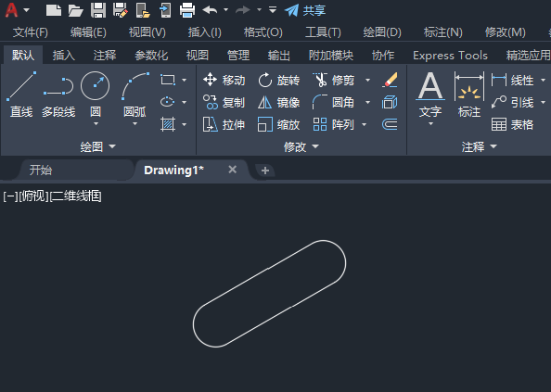The height and width of the screenshot is (392, 551).
Task: Undo the last action with the arrow
Action: click(210, 10)
